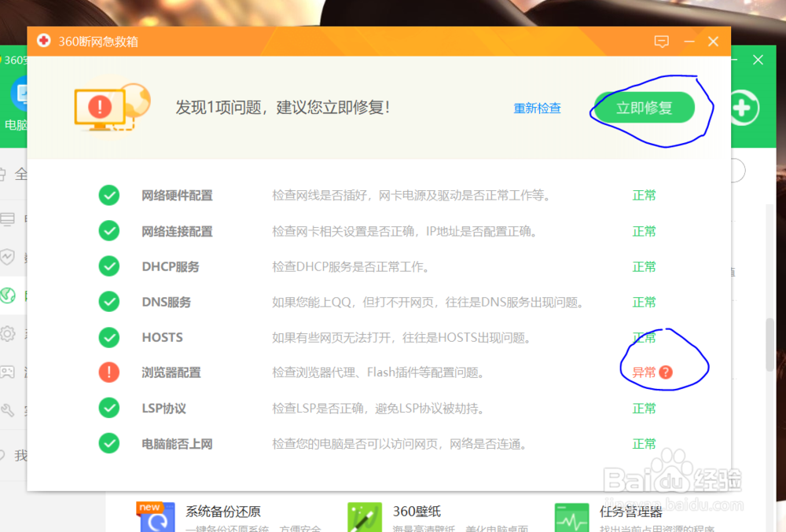The width and height of the screenshot is (786, 532).
Task: Click green check icon for 网络硬件配置
Action: click(108, 196)
